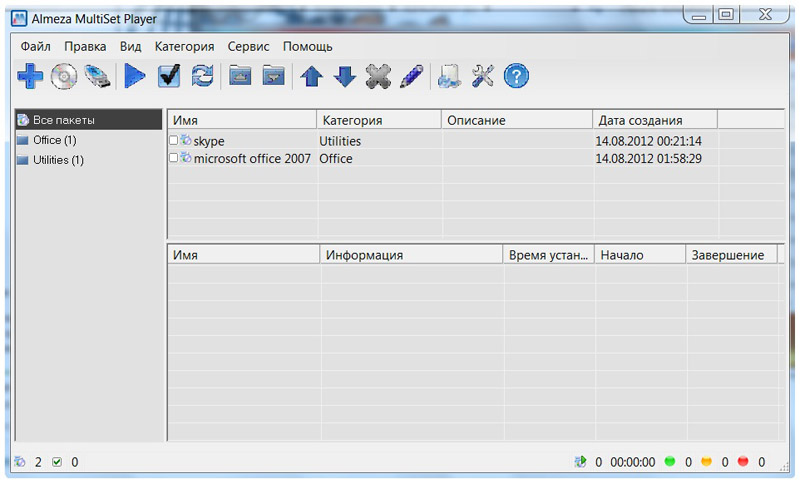Open the Вид menu
Image resolution: width=800 pixels, height=484 pixels.
click(131, 46)
